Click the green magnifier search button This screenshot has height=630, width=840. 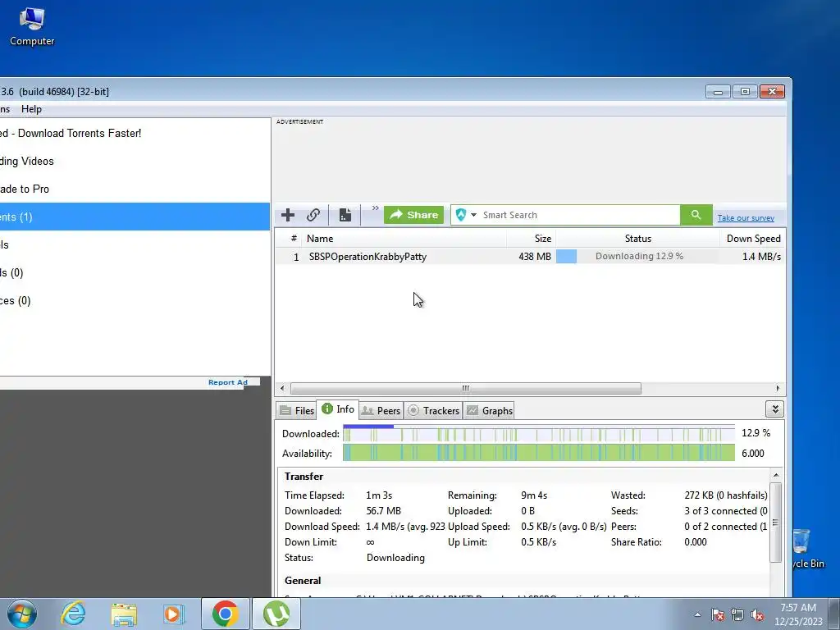pyautogui.click(x=696, y=215)
